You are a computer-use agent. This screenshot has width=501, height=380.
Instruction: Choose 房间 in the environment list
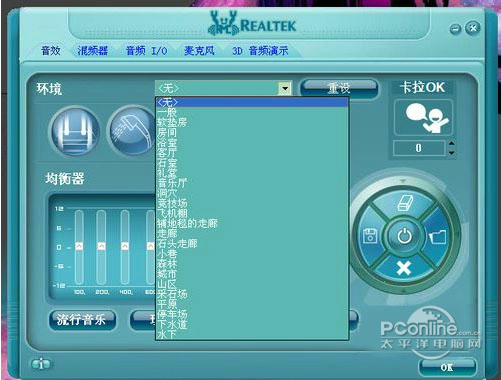pyautogui.click(x=252, y=132)
